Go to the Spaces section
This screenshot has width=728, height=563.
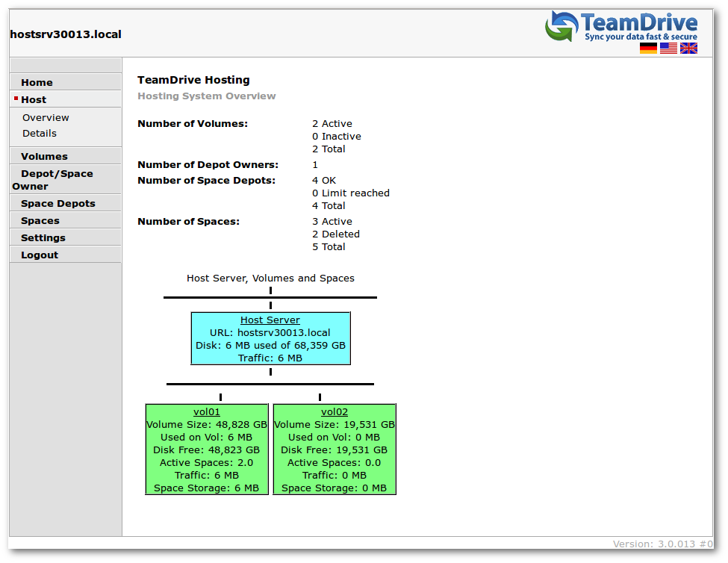[x=40, y=221]
